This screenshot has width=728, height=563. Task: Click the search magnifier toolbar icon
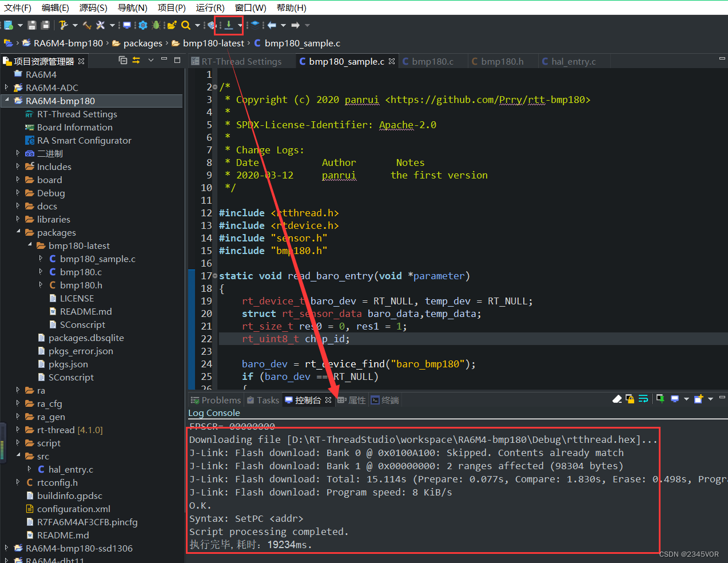point(186,25)
